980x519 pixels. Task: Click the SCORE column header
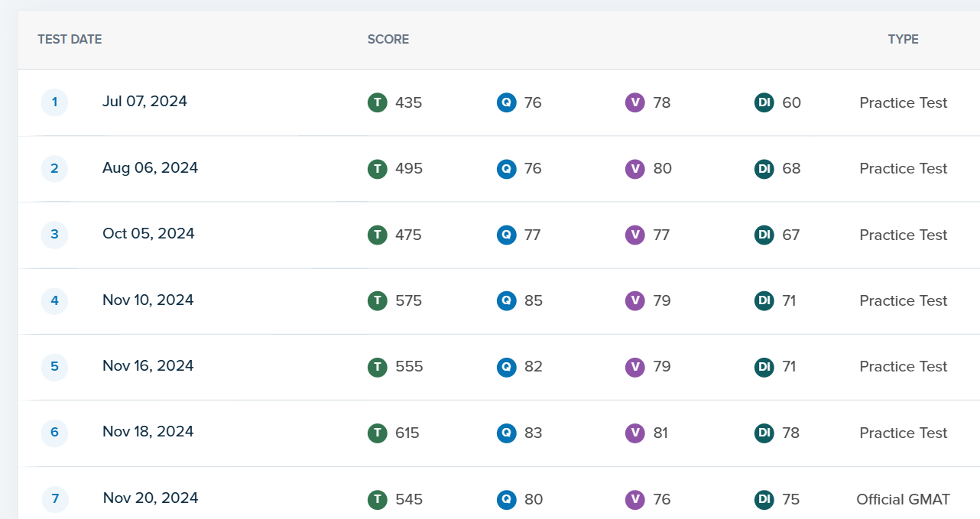[x=388, y=40]
